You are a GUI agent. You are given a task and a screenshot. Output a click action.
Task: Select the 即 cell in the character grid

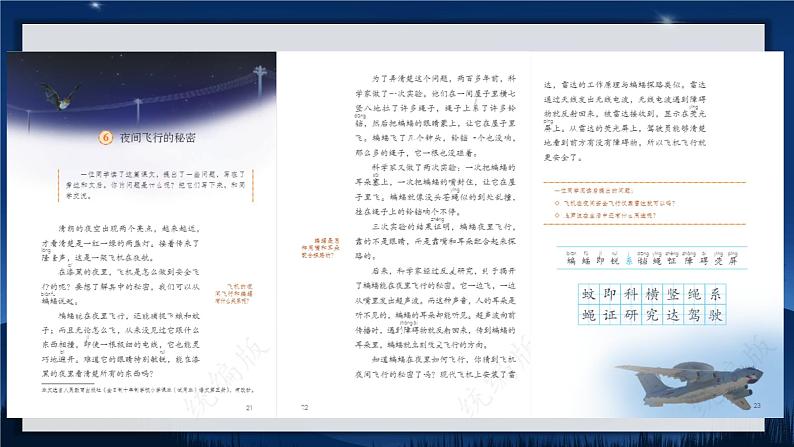pyautogui.click(x=610, y=294)
